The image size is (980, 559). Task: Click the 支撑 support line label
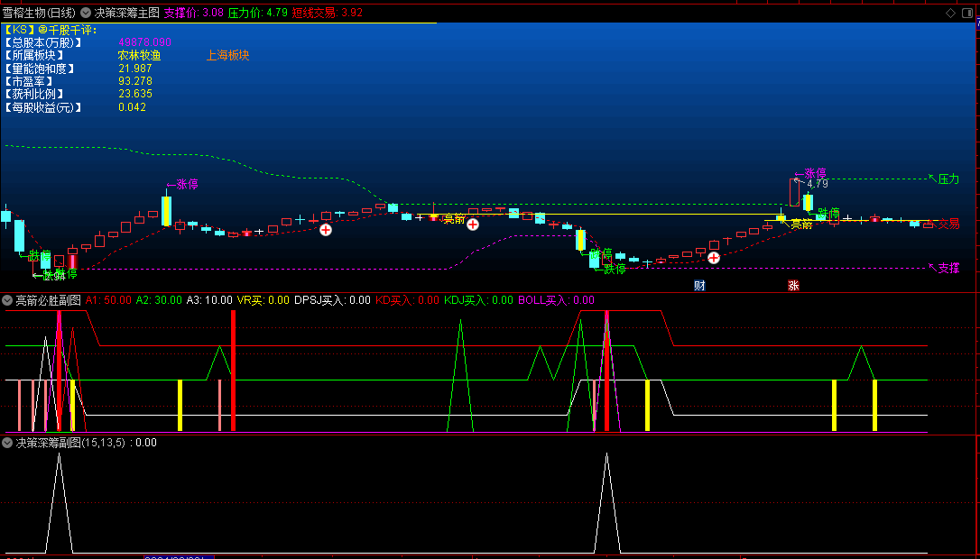[948, 268]
